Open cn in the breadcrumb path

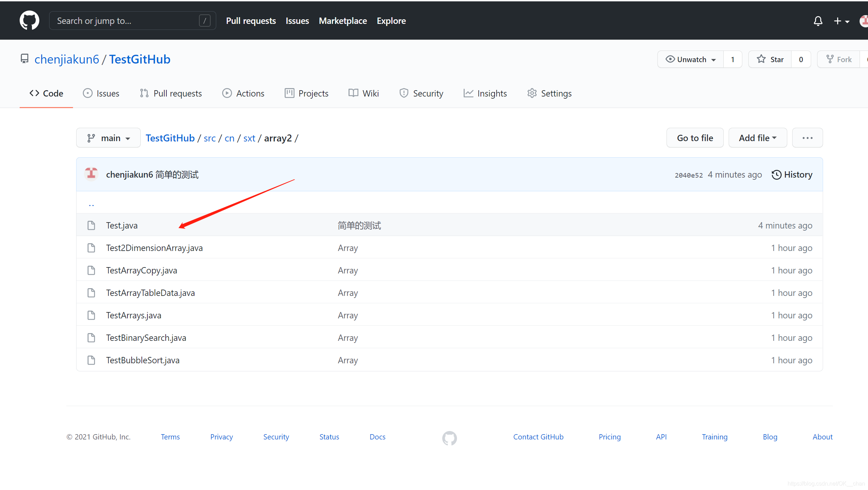click(230, 138)
